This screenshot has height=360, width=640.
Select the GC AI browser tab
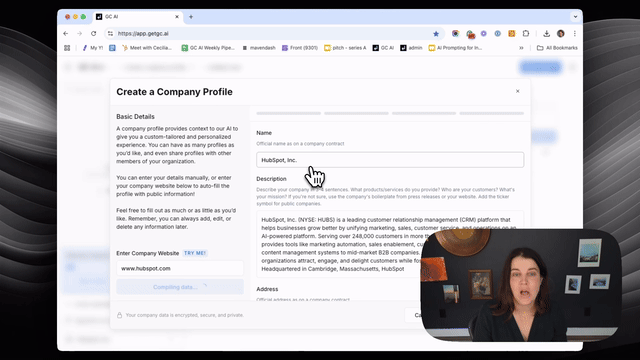(x=138, y=17)
